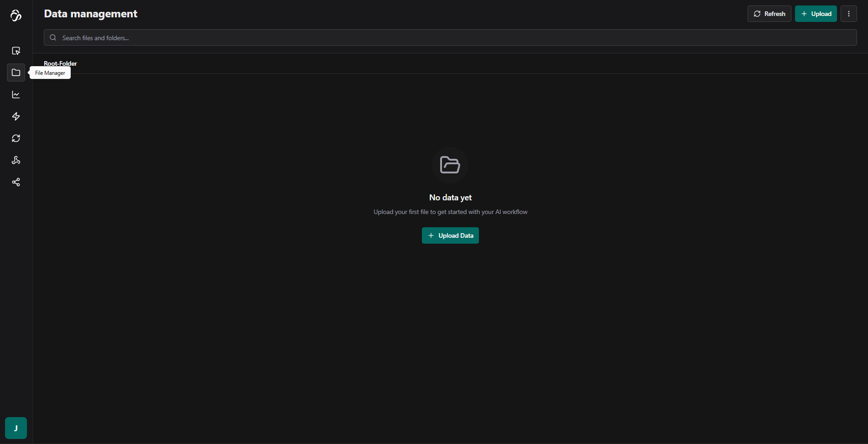Click the circular sync arrows sidebar icon
Viewport: 868px width, 444px height.
(x=16, y=138)
